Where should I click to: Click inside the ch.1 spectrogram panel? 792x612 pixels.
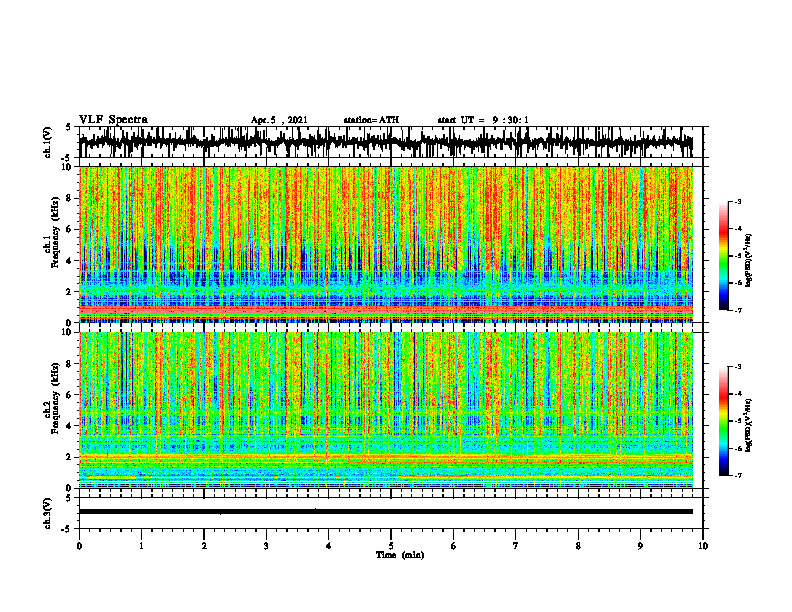[386, 244]
